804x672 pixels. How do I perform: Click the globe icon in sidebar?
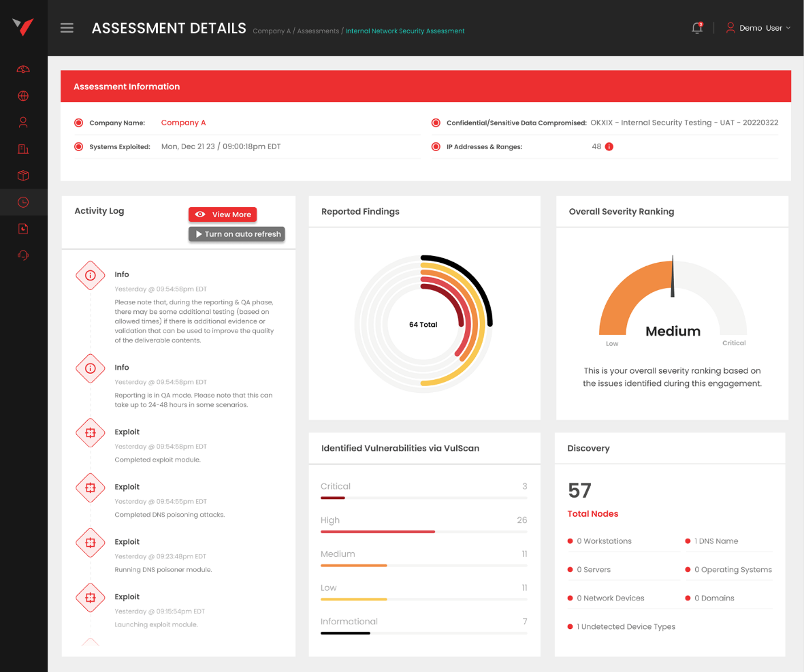[23, 96]
